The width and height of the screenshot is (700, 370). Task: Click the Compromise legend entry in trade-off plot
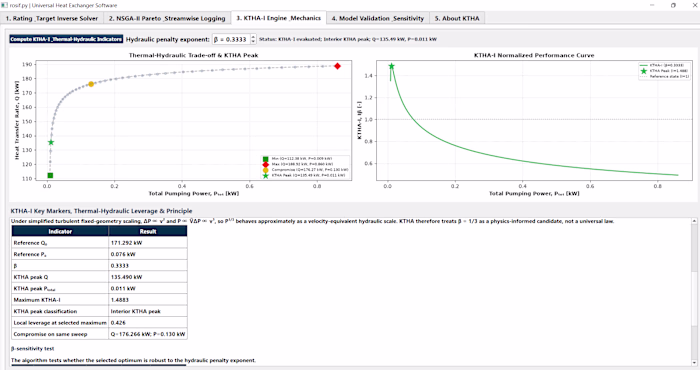[x=305, y=170]
